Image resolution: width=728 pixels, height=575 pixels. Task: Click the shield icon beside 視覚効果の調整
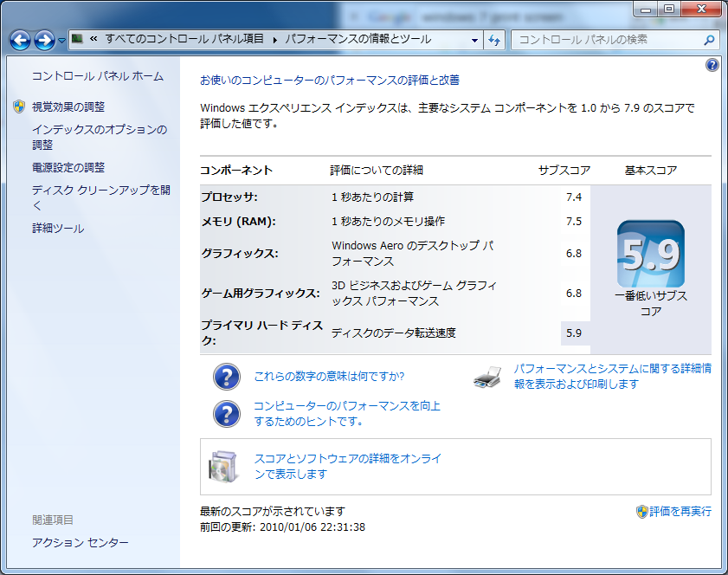19,107
